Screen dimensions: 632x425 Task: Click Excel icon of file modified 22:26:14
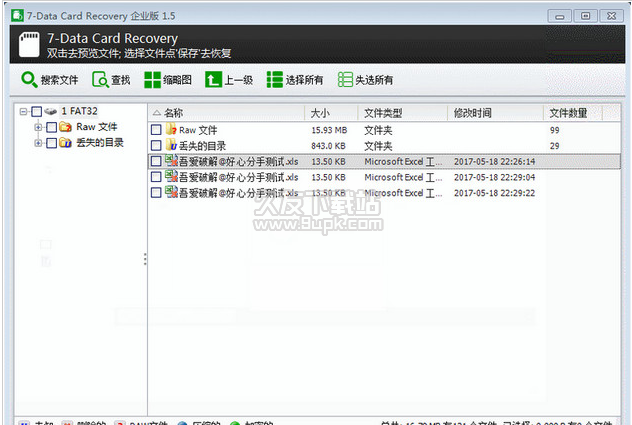[171, 161]
